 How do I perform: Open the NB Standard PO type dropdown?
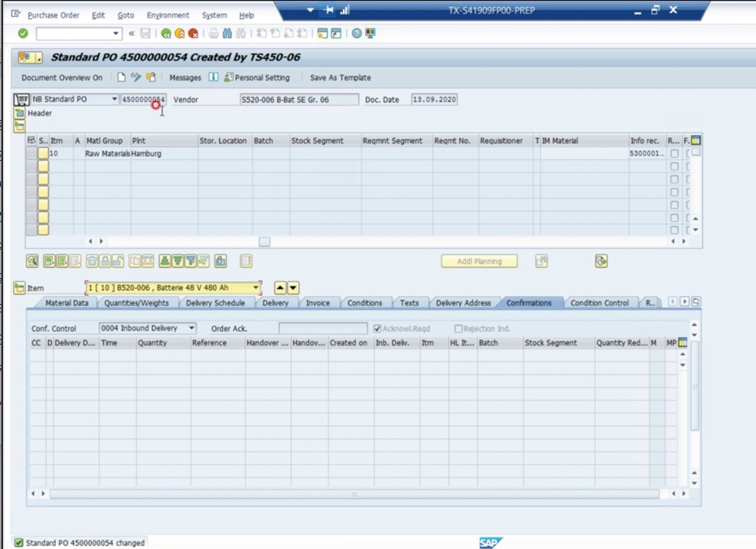114,99
